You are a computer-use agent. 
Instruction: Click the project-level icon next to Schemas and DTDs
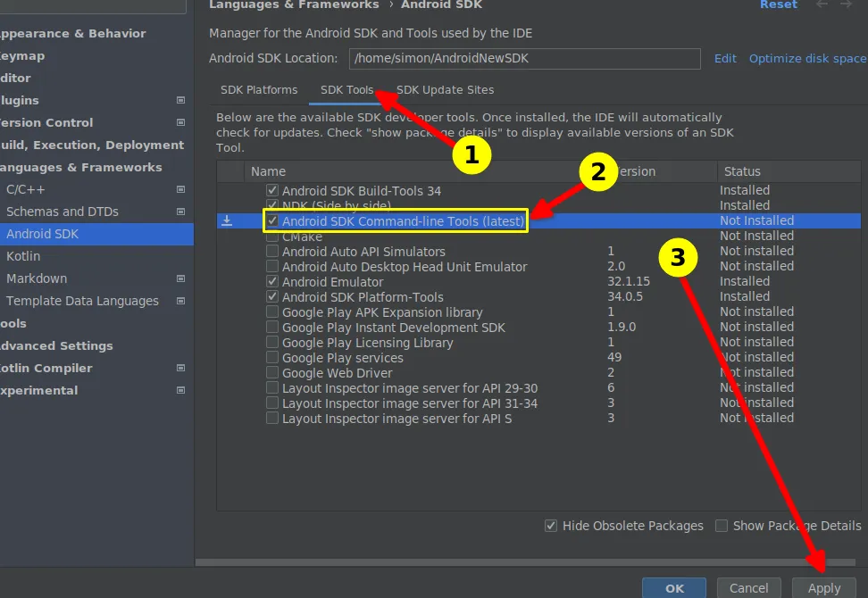pyautogui.click(x=180, y=212)
